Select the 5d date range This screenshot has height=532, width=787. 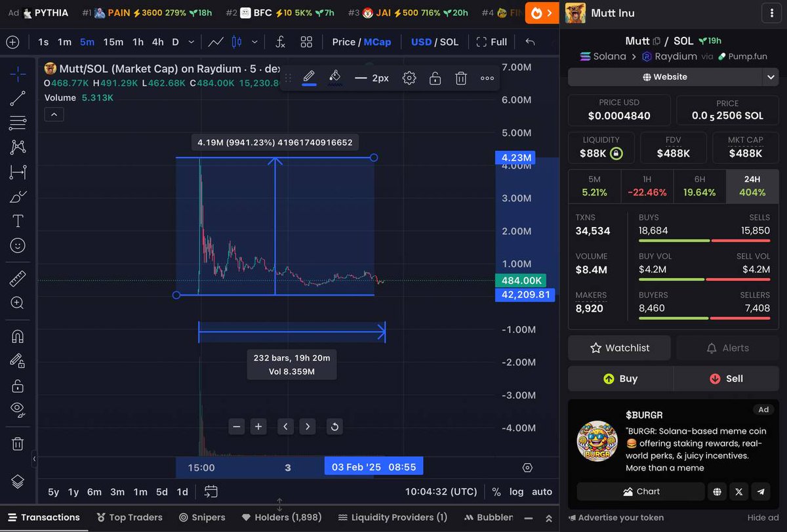pyautogui.click(x=161, y=491)
